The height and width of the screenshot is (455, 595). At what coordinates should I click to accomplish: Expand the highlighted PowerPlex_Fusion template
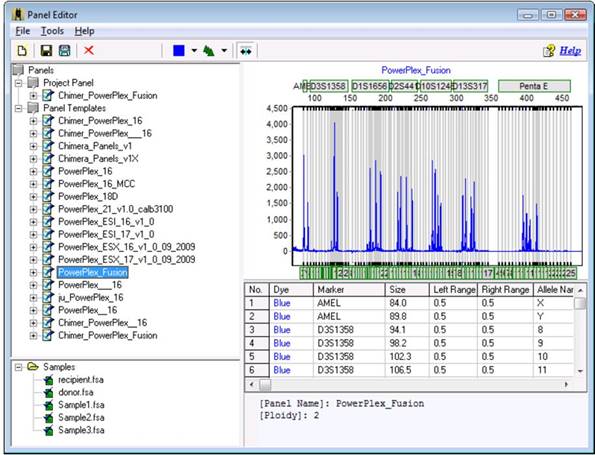33,272
